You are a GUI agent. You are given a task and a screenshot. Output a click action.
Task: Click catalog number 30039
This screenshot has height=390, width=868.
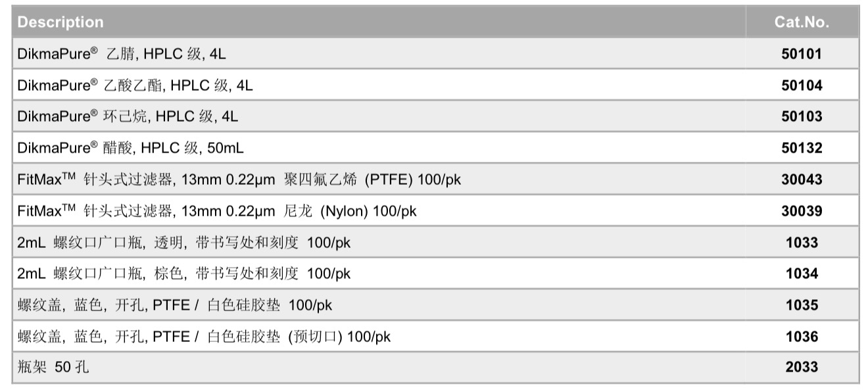click(x=802, y=211)
